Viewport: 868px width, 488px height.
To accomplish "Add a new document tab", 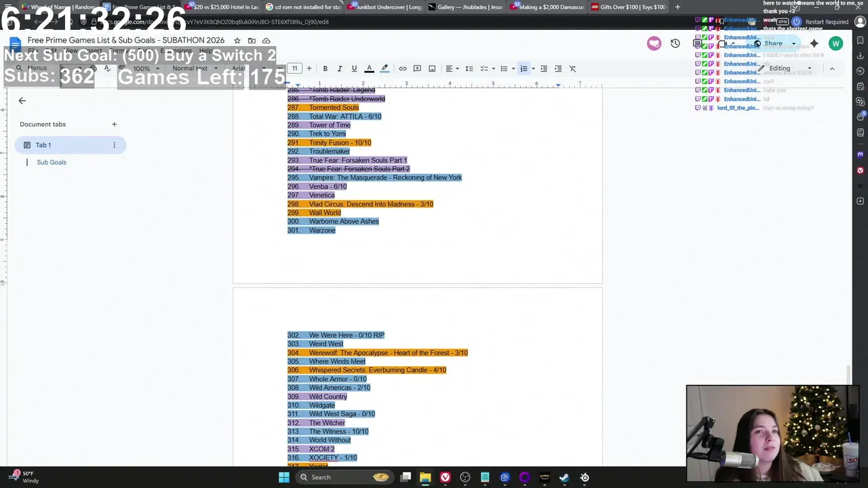I will point(114,124).
